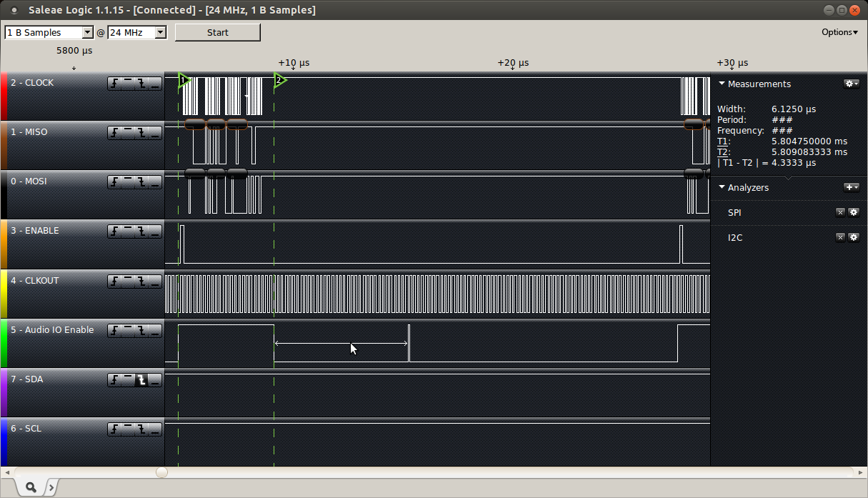This screenshot has height=498, width=868.
Task: Open the 24 MHz sample rate dropdown
Action: click(x=160, y=33)
